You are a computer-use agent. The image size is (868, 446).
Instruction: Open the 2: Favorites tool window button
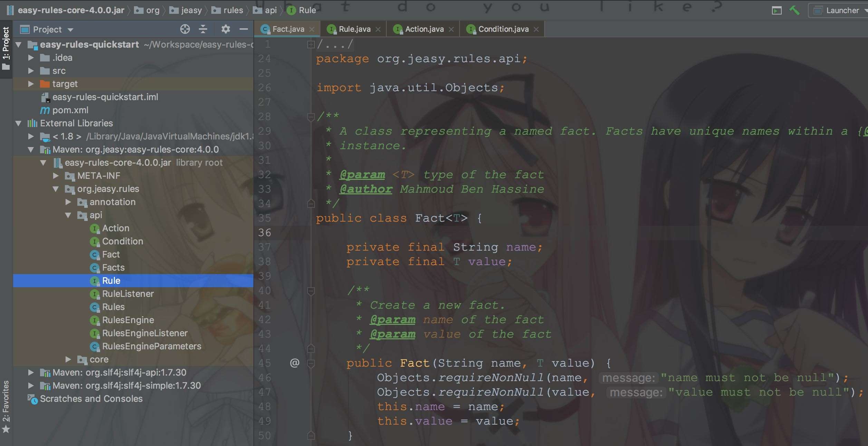6,409
